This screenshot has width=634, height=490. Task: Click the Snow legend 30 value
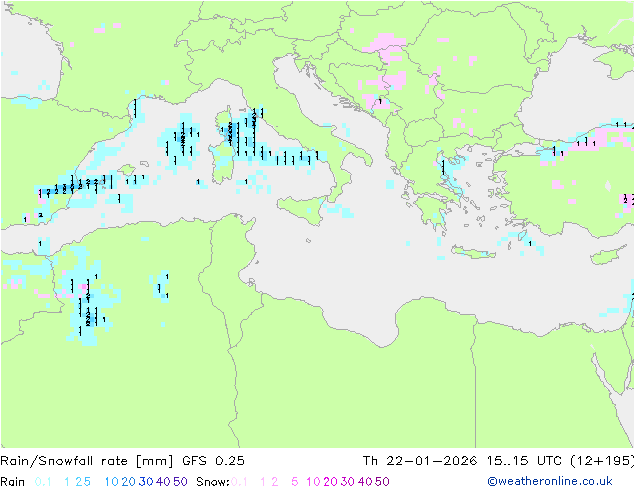(348, 482)
